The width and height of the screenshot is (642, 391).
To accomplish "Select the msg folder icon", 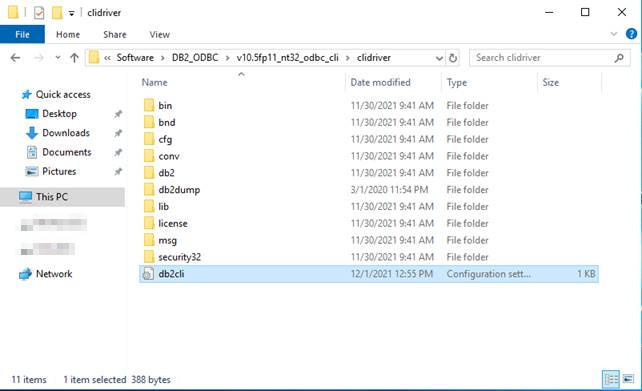I will [149, 240].
